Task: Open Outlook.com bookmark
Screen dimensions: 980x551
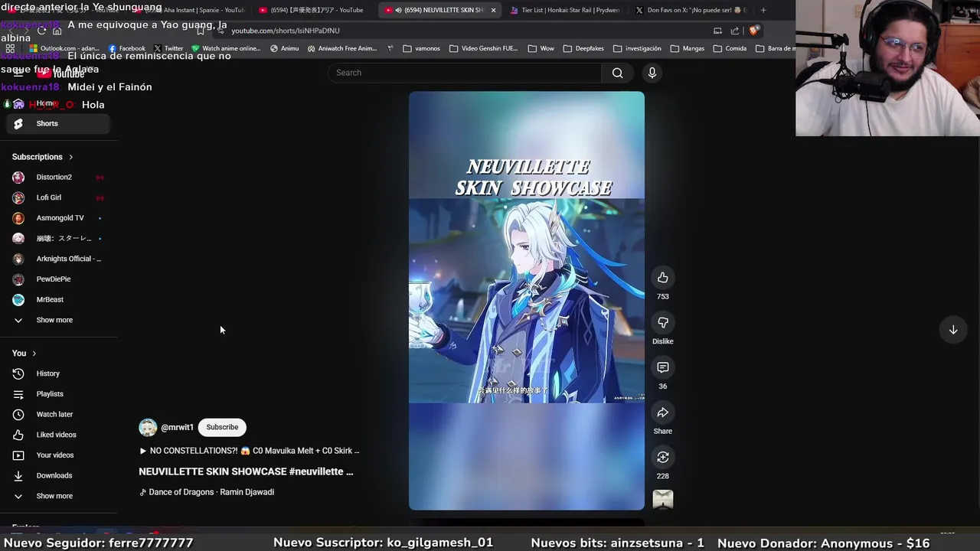Action: point(64,48)
